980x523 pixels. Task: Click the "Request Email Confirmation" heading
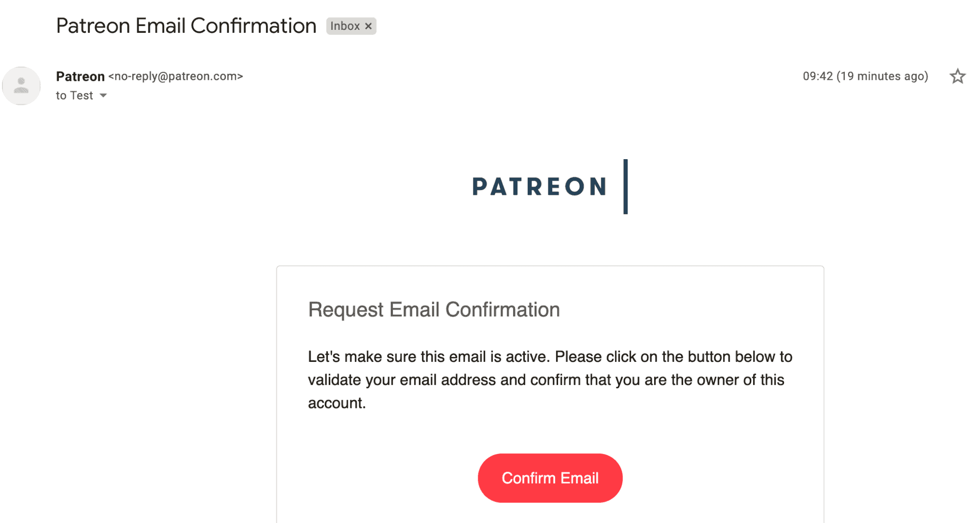pos(434,309)
